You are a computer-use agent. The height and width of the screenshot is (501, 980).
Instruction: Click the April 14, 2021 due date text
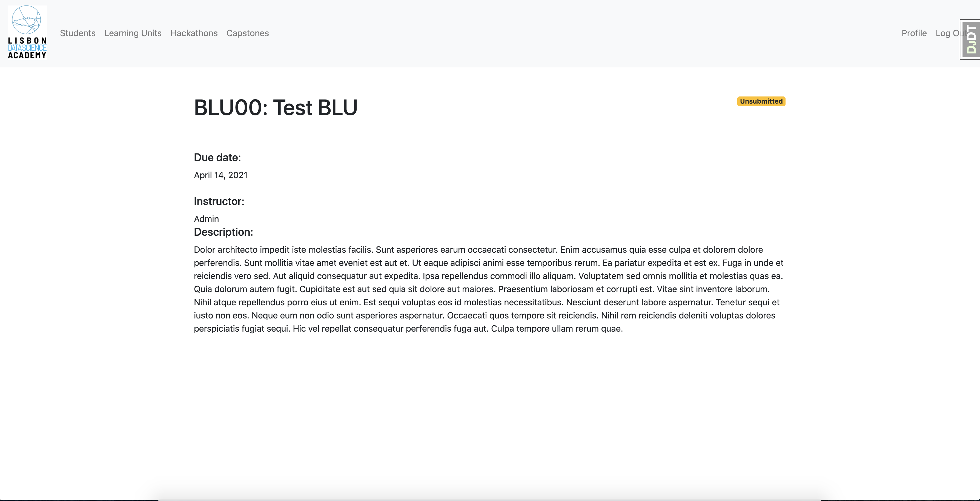[x=221, y=175]
